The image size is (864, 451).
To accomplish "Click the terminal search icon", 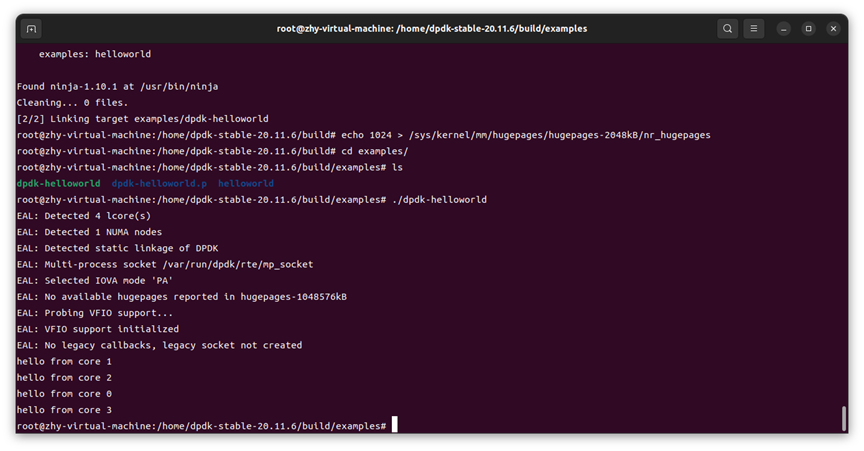I will [727, 29].
